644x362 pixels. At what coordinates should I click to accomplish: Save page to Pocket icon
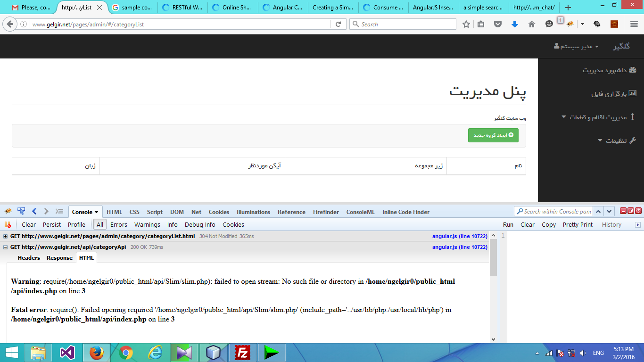497,24
